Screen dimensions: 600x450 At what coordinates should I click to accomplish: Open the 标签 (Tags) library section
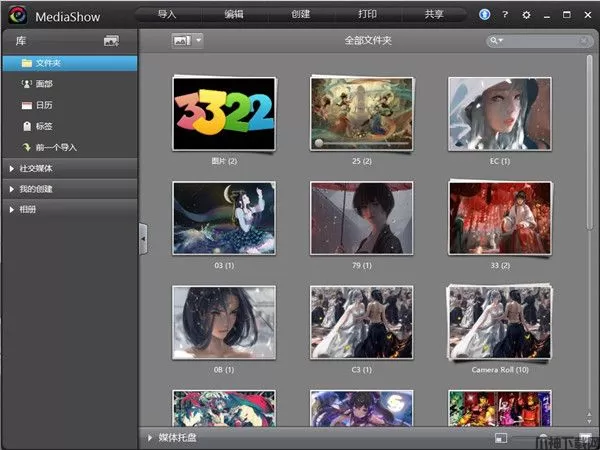(42, 126)
